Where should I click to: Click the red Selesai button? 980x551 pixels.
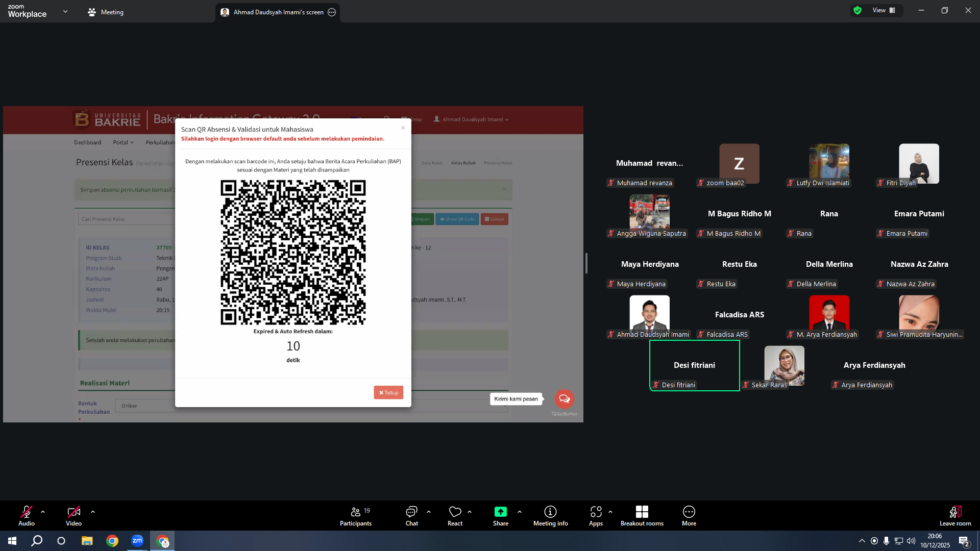click(x=494, y=219)
